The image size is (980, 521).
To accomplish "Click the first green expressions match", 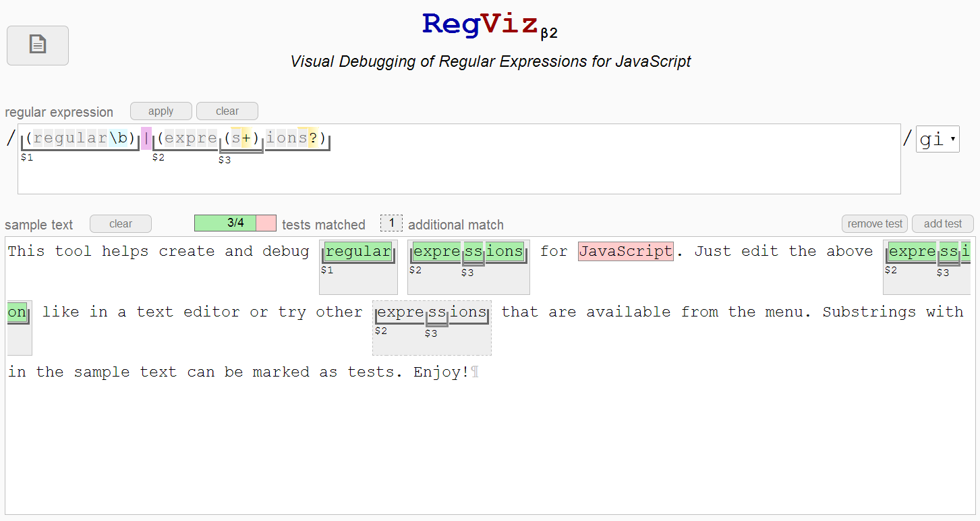I will pos(468,252).
